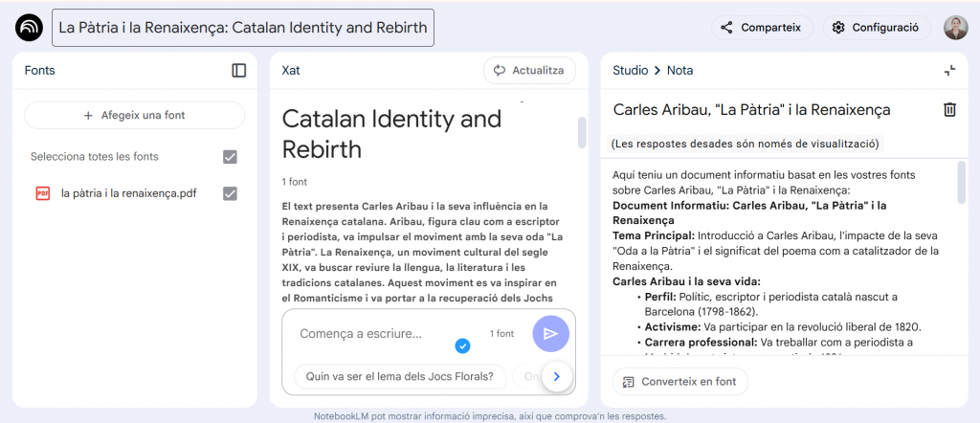Send the chat message with arrow button
980x423 pixels.
[x=550, y=333]
